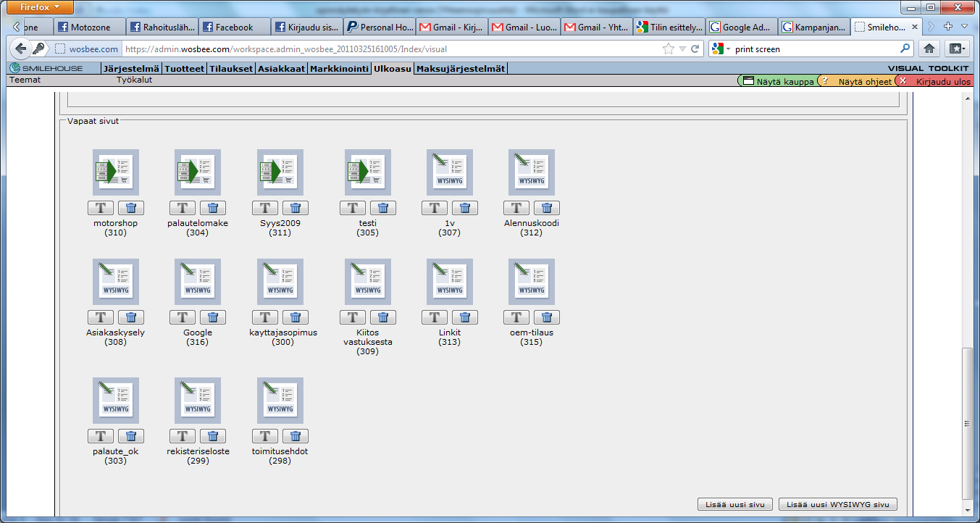Image resolution: width=980 pixels, height=523 pixels.
Task: Click text edit button for testi
Action: (x=353, y=209)
